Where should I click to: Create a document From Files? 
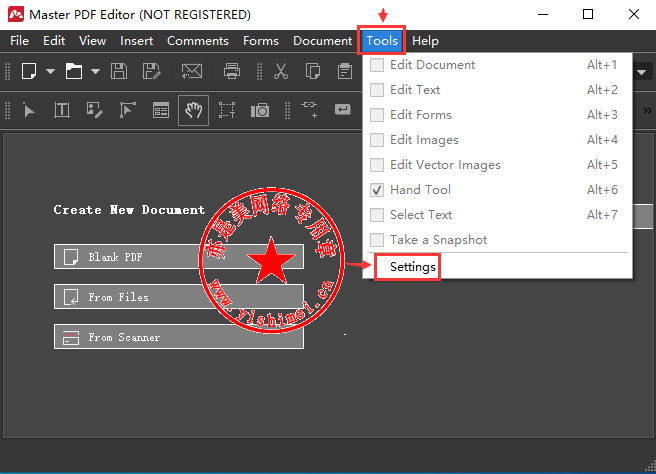(x=179, y=297)
